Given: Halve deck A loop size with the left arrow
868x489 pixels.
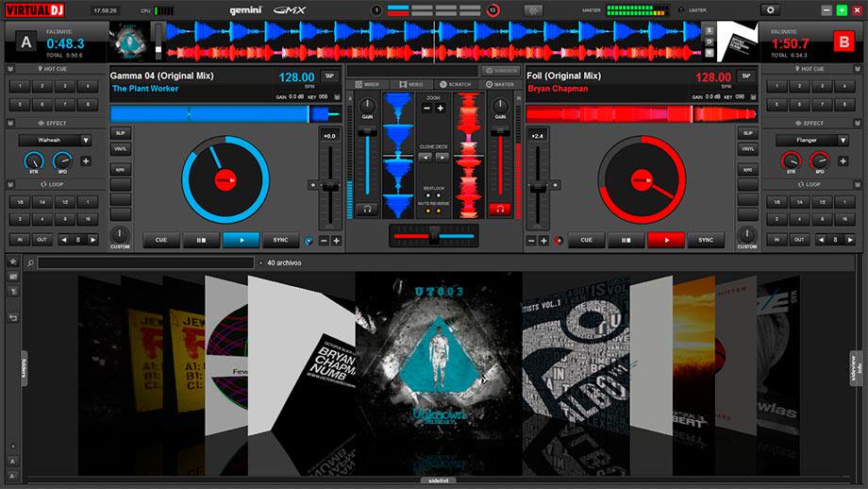Looking at the screenshot, I should [x=64, y=240].
